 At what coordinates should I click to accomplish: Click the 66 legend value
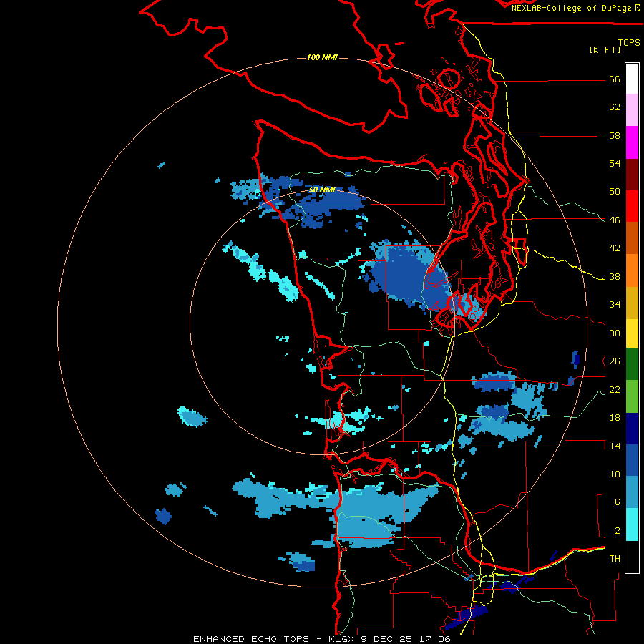[615, 79]
